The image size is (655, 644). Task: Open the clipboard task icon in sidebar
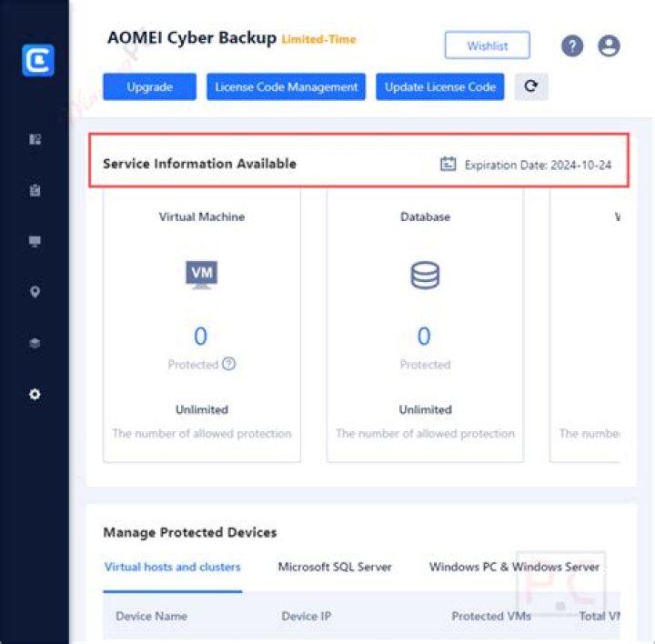35,190
